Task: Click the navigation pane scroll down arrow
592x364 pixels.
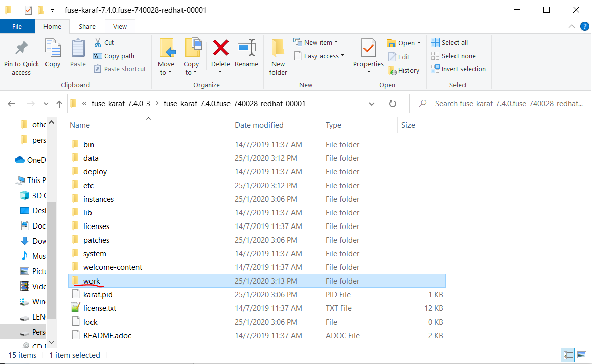Action: (x=52, y=342)
